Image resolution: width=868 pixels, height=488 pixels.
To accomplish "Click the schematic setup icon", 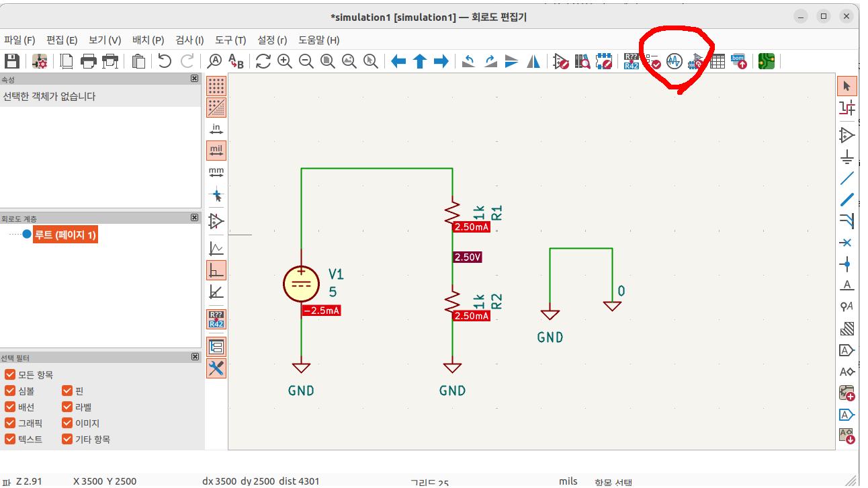I will pos(40,62).
